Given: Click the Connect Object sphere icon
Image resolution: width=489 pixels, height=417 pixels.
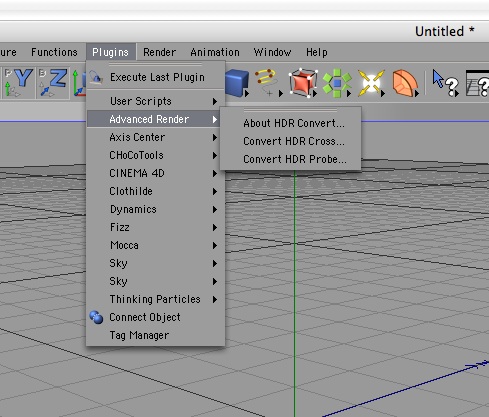Looking at the screenshot, I should click(96, 317).
